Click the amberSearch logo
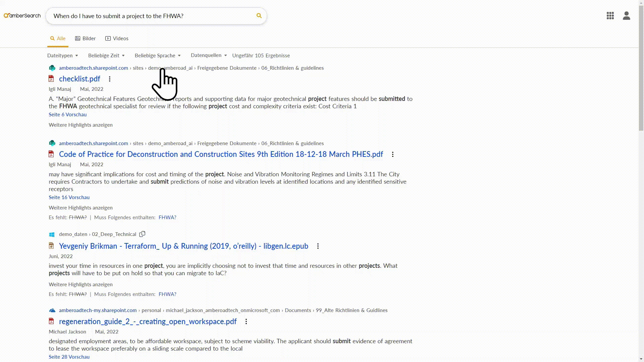Image resolution: width=644 pixels, height=362 pixels. pyautogui.click(x=22, y=15)
